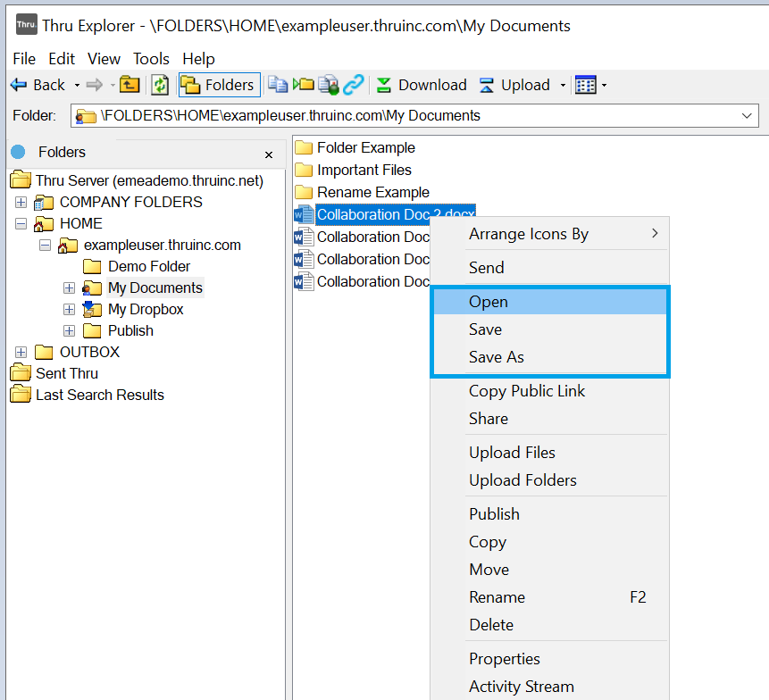Screen dimensions: 769x700
Task: Click the blue chain link icon
Action: click(354, 85)
